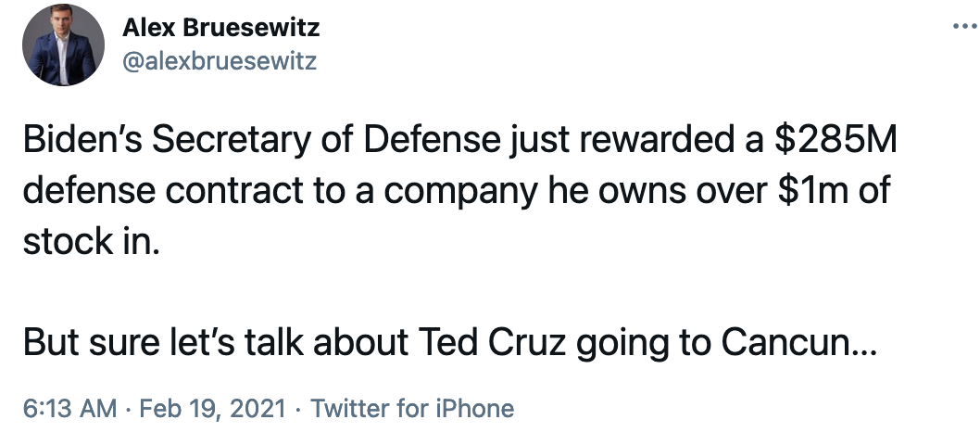
Task: Click the 6:13 AM timestamp
Action: [70, 409]
